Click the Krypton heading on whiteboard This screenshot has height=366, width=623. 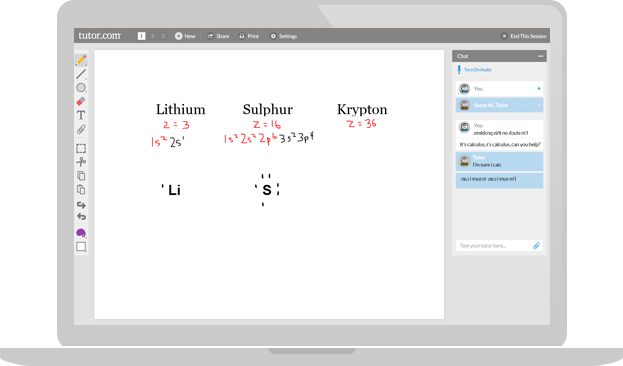[362, 109]
